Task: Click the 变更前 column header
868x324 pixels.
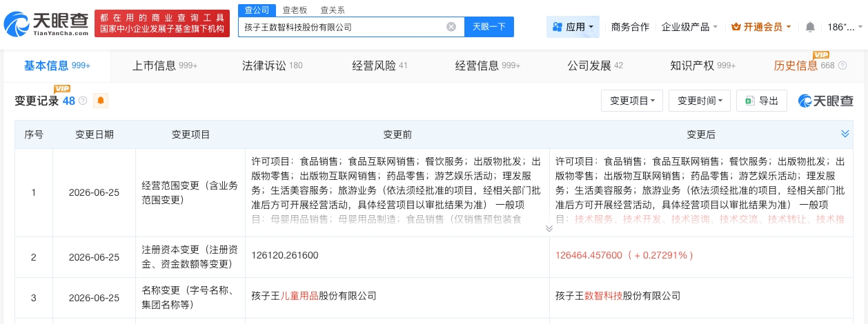Action: tap(397, 134)
